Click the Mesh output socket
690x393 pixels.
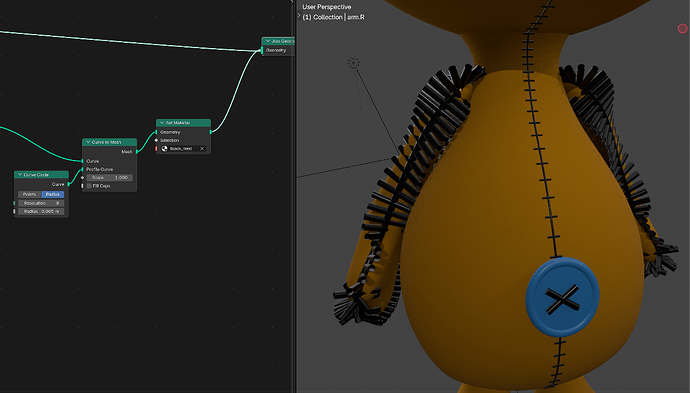tap(137, 151)
